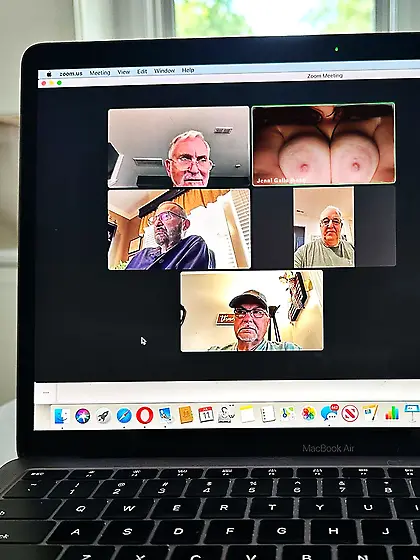Open the Opera browser icon
This screenshot has height=560, width=420.
click(145, 415)
